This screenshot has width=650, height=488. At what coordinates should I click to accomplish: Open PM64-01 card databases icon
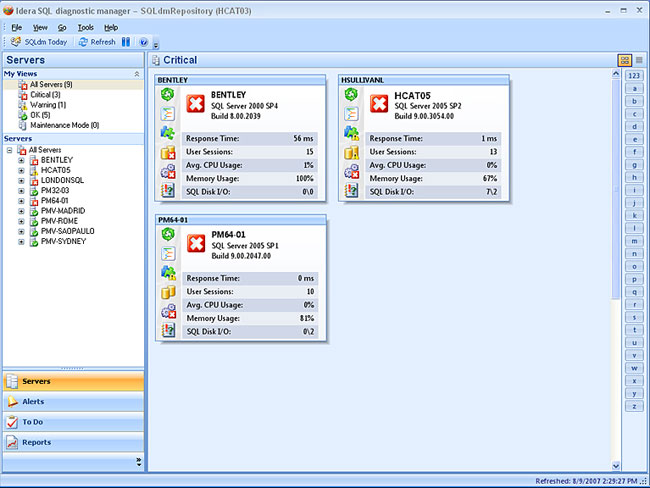point(168,292)
